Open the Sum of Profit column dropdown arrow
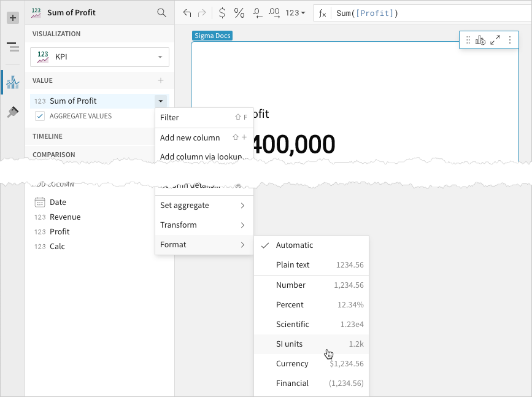 pyautogui.click(x=161, y=101)
